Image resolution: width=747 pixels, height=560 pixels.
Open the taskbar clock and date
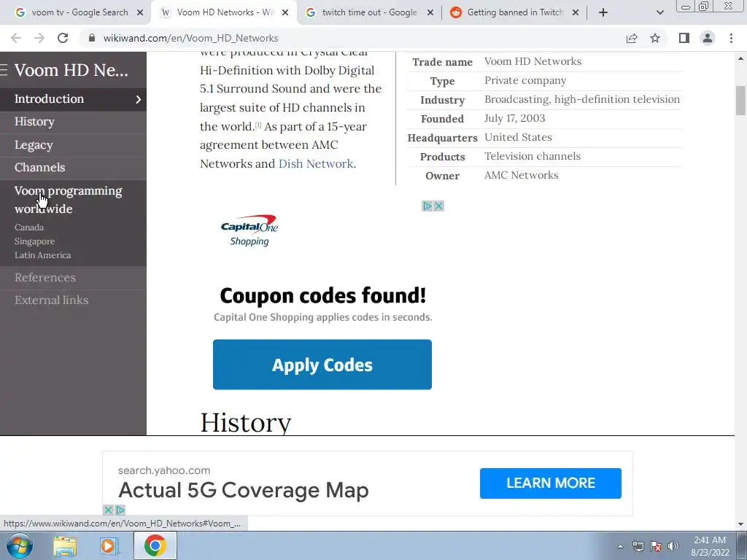pyautogui.click(x=710, y=546)
